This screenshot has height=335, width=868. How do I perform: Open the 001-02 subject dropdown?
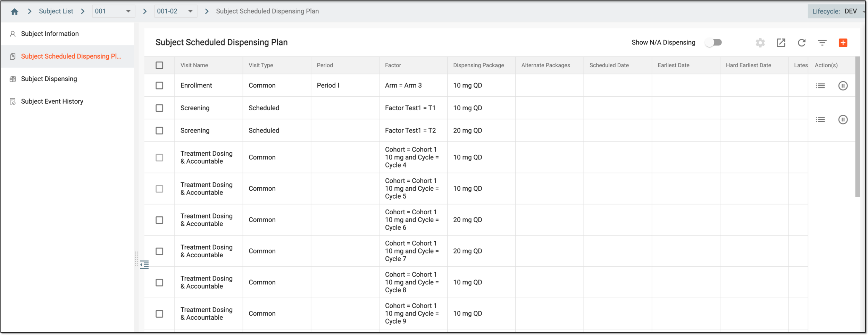click(175, 11)
